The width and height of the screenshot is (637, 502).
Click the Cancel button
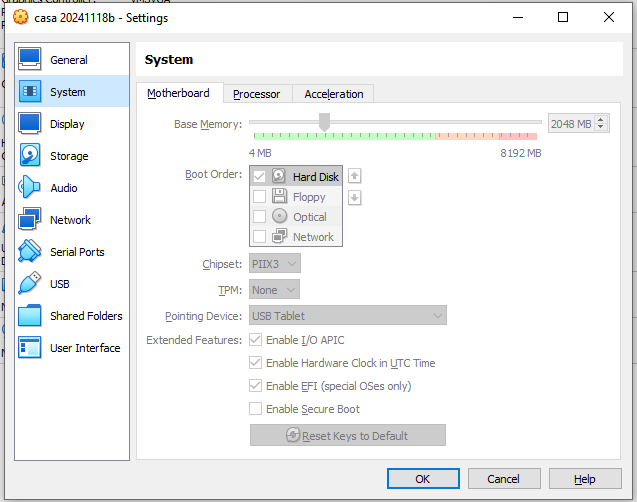click(x=504, y=478)
